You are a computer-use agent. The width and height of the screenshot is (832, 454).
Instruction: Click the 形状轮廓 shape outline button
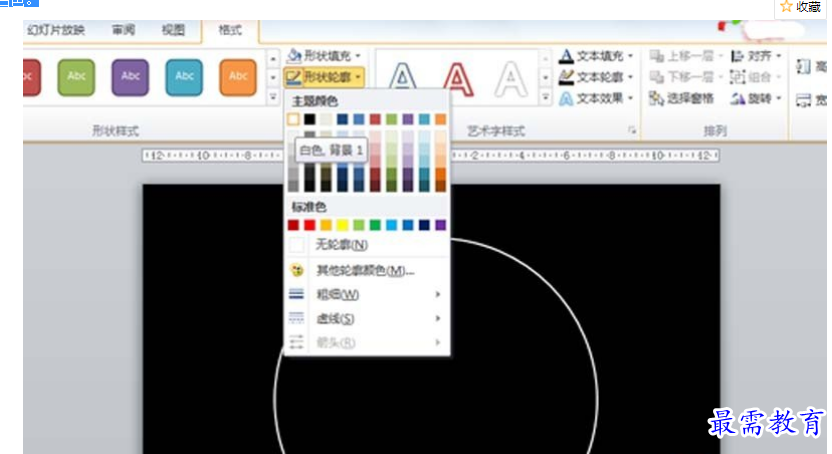(x=324, y=77)
